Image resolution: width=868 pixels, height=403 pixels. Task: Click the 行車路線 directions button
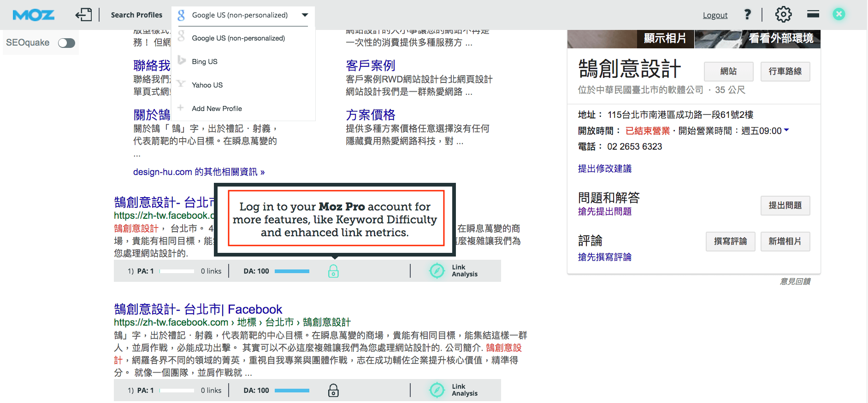[785, 71]
